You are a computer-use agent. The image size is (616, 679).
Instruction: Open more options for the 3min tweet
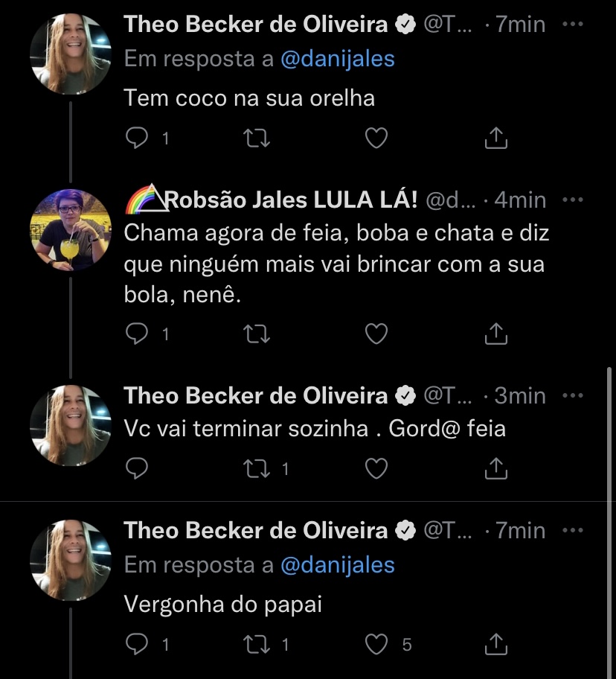[x=572, y=395]
